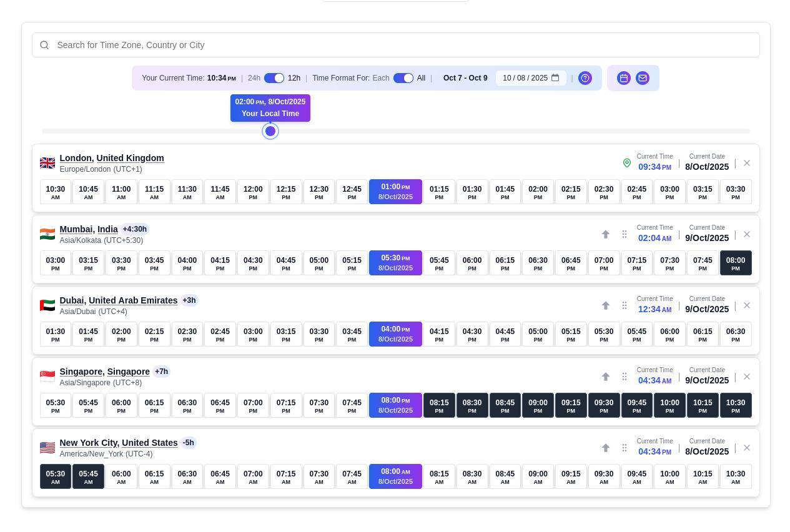Click the purple calendar event icon
The width and height of the screenshot is (790, 532).
tap(623, 78)
